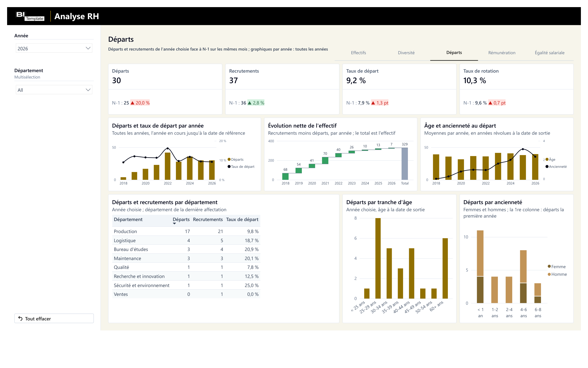
Task: Select the Production row in the table
Action: click(186, 231)
